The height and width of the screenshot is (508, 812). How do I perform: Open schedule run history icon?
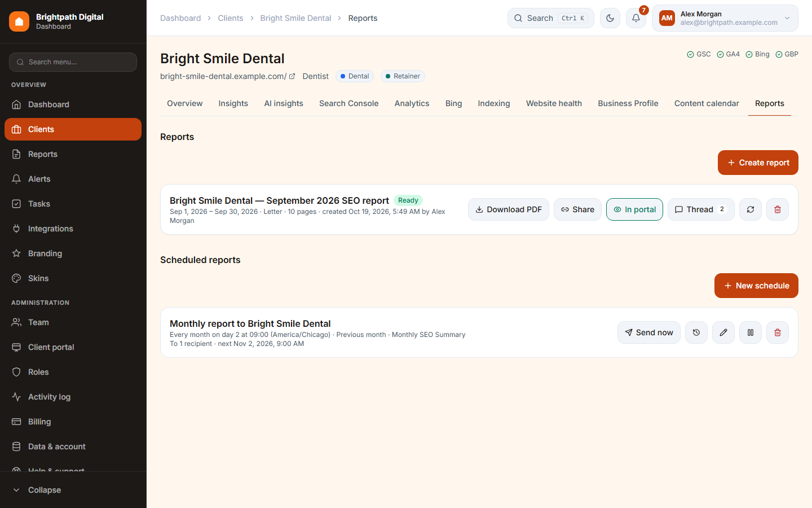[x=696, y=332]
